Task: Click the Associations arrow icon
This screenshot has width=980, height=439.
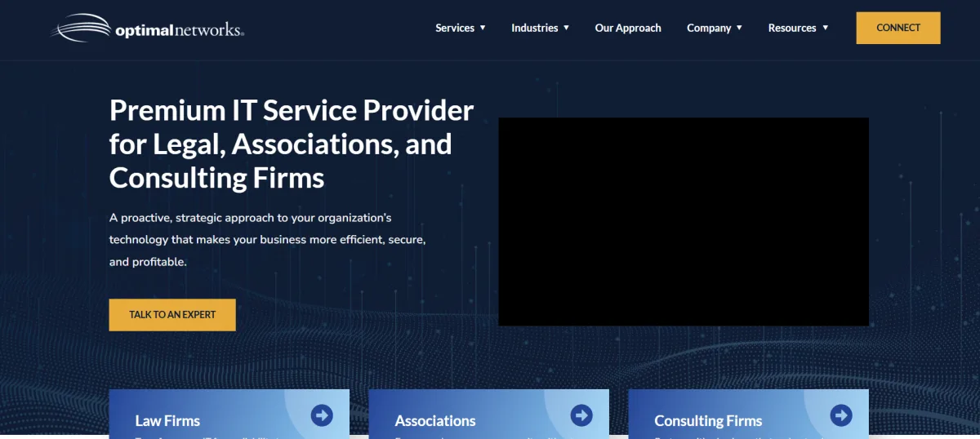Action: (581, 415)
